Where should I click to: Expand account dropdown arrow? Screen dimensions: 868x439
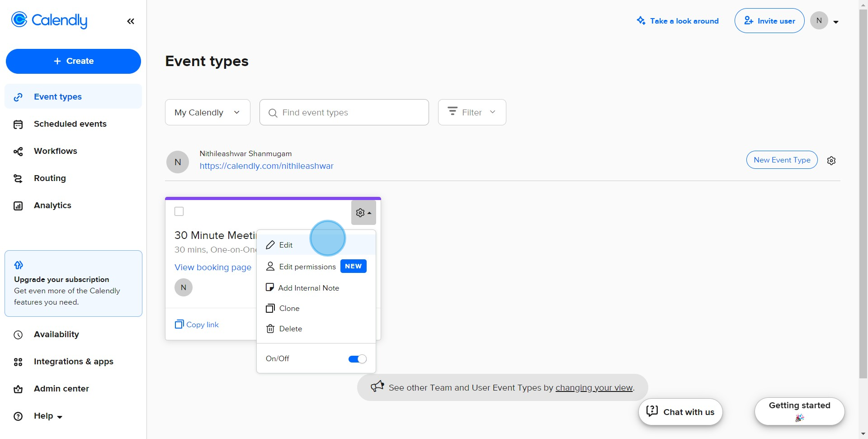click(836, 22)
